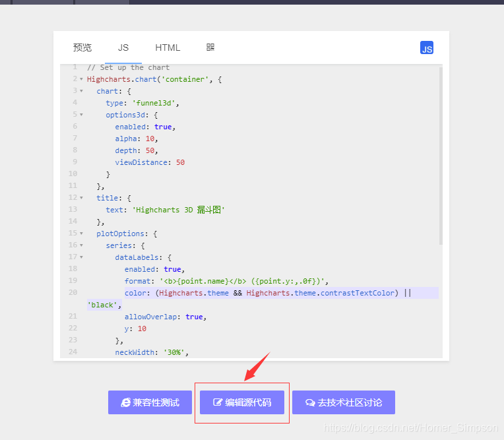Click the 编辑源代码 button

[x=241, y=402]
